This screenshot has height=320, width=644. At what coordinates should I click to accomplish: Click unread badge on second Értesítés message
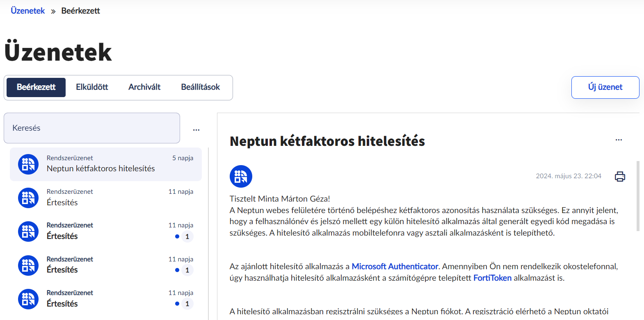pos(187,236)
